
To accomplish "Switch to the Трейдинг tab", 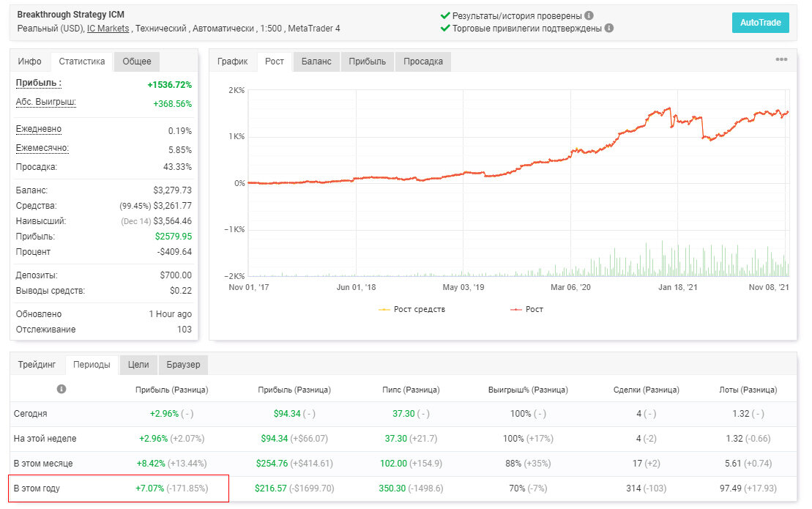I will pyautogui.click(x=37, y=365).
